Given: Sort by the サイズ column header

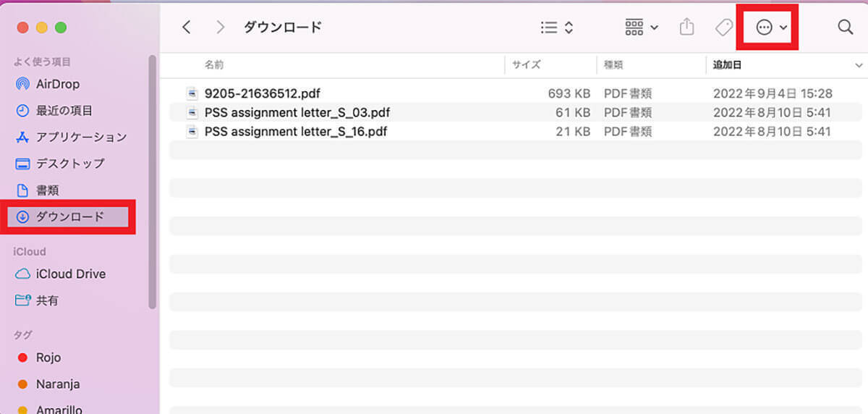Looking at the screenshot, I should 527,65.
